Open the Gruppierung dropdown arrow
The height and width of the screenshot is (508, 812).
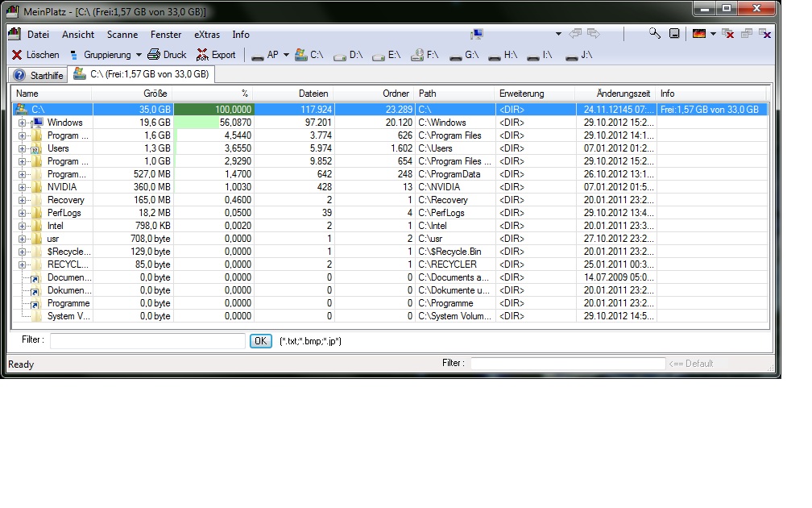139,55
